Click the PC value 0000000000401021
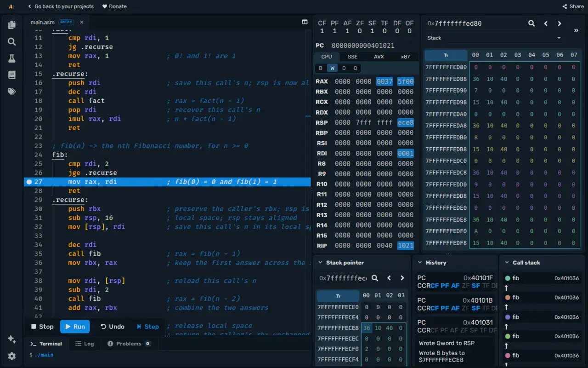The image size is (588, 368). [363, 46]
